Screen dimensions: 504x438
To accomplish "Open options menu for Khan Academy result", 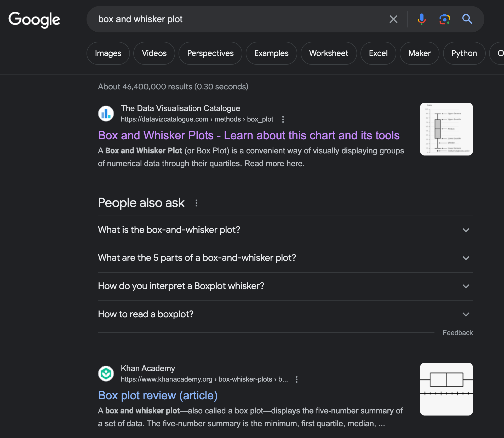I will [x=296, y=379].
